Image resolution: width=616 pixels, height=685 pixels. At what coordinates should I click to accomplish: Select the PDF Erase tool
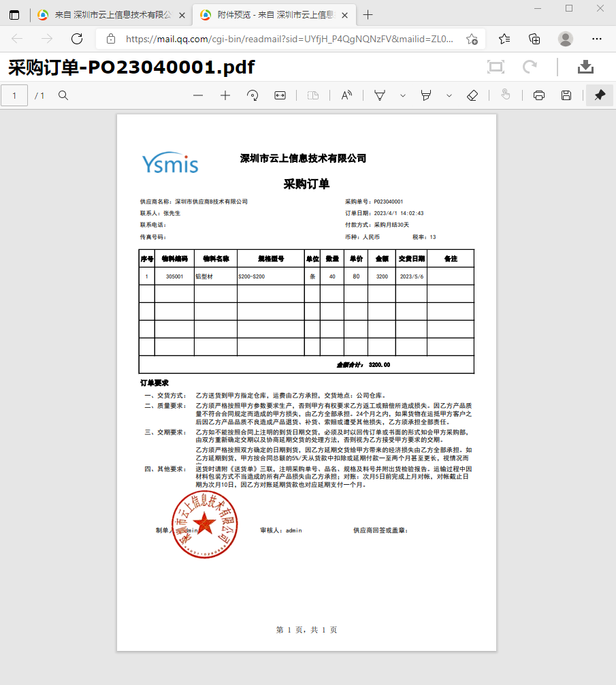point(472,95)
